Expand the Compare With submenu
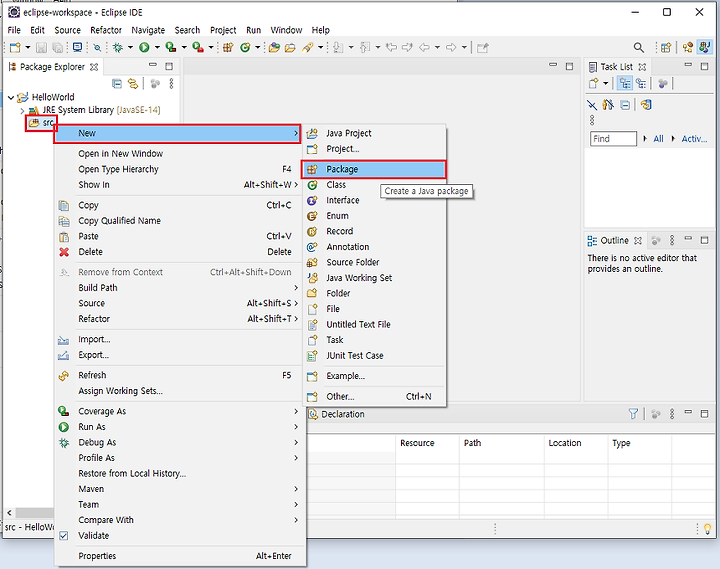 coord(180,520)
